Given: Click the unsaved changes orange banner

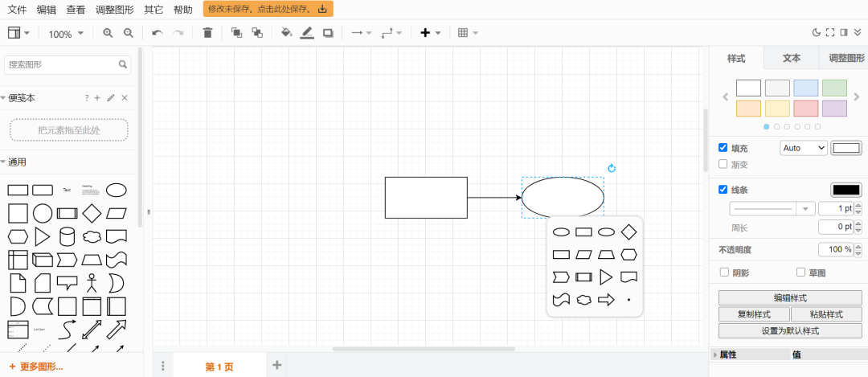Looking at the screenshot, I should [x=268, y=10].
